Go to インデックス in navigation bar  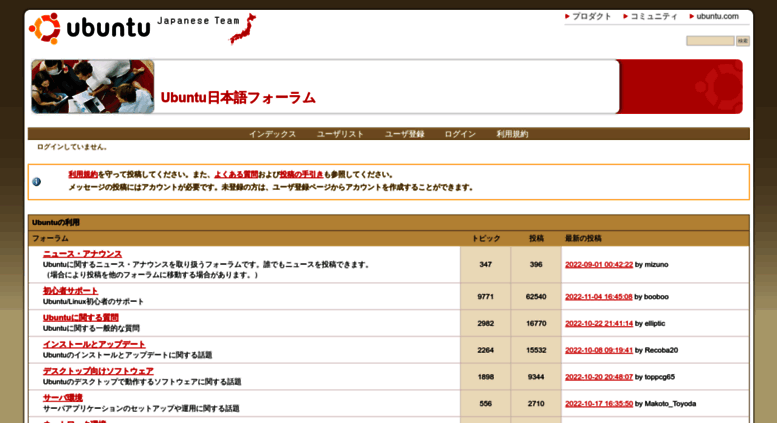click(272, 134)
